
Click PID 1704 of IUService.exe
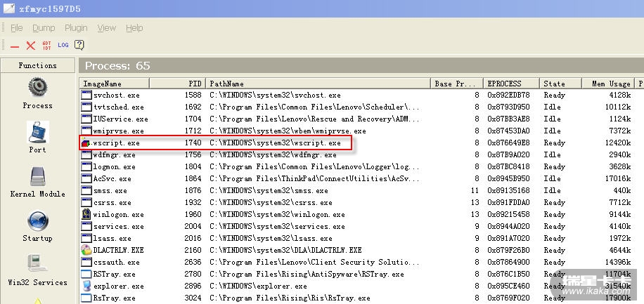(x=193, y=119)
